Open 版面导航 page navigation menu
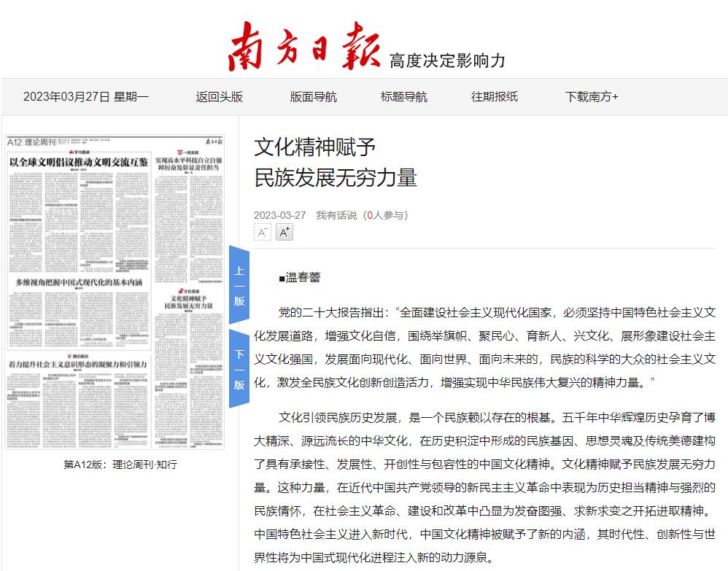This screenshot has width=728, height=571. [x=313, y=96]
